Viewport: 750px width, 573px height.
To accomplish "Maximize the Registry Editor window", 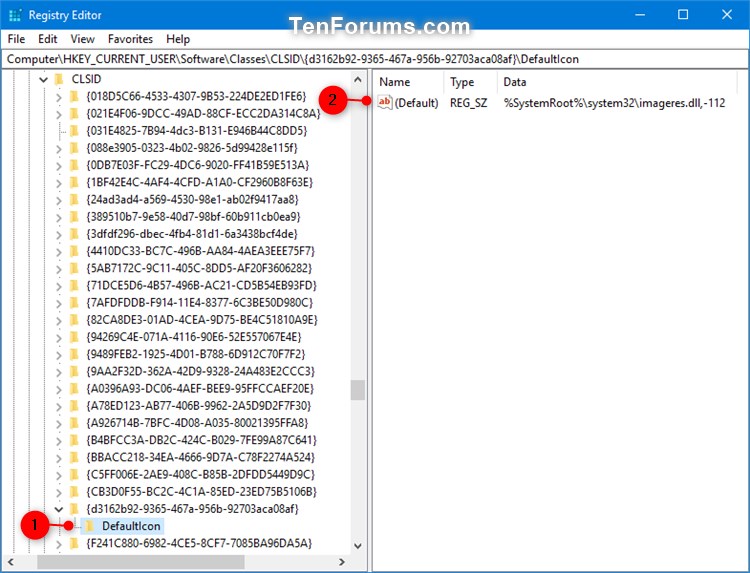I will pos(683,15).
